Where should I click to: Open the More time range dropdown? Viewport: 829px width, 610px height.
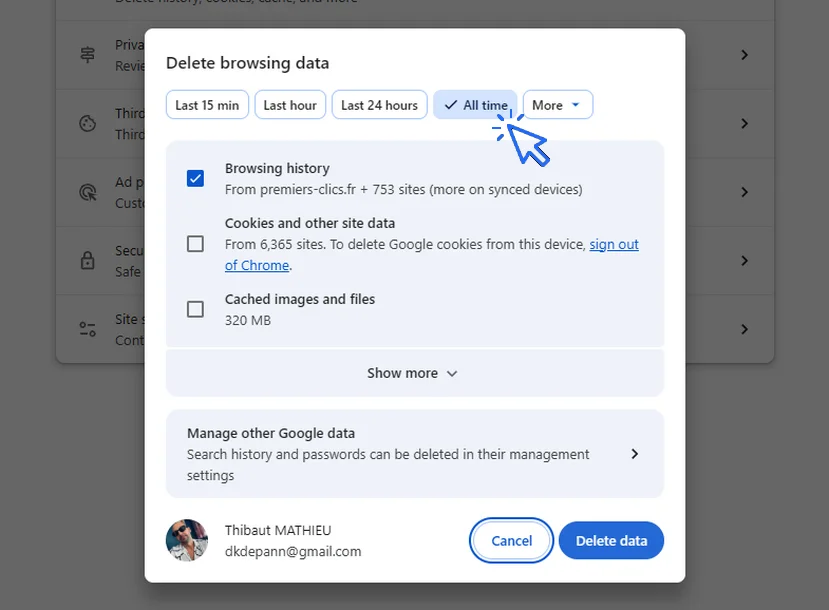tap(557, 105)
